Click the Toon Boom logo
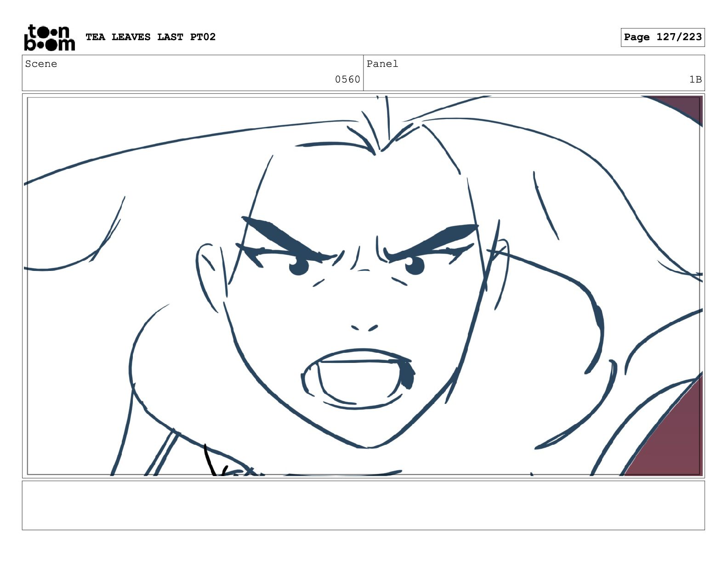 49,37
